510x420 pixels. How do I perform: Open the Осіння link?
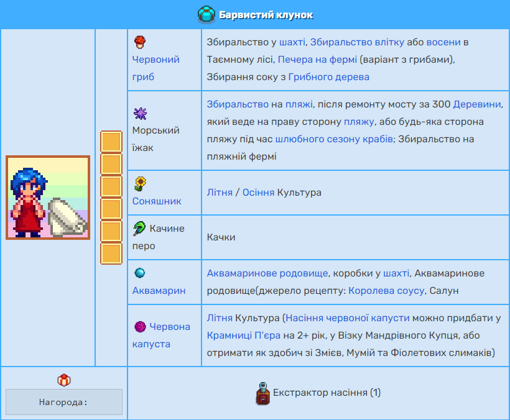coord(259,193)
